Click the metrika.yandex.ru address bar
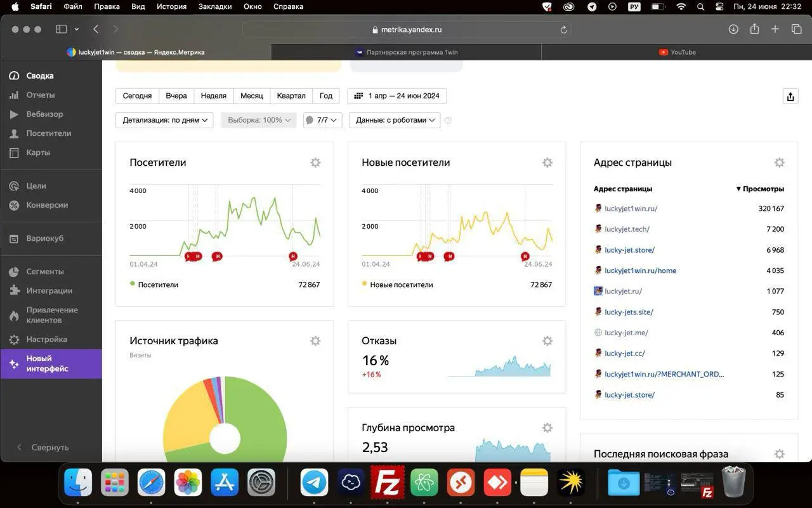Image resolution: width=812 pixels, height=508 pixels. click(407, 29)
